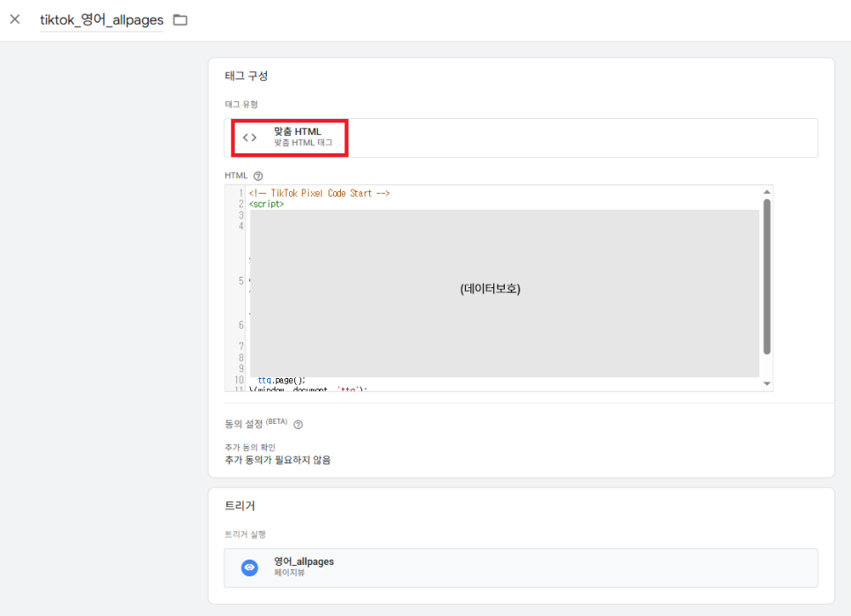The image size is (851, 616).
Task: Click the 페이지뷰 trigger type text
Action: [289, 573]
